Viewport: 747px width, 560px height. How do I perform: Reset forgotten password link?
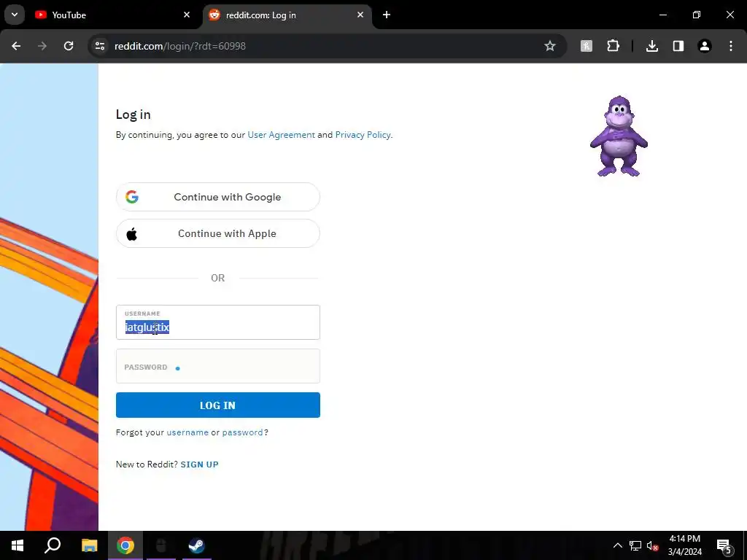pyautogui.click(x=242, y=432)
